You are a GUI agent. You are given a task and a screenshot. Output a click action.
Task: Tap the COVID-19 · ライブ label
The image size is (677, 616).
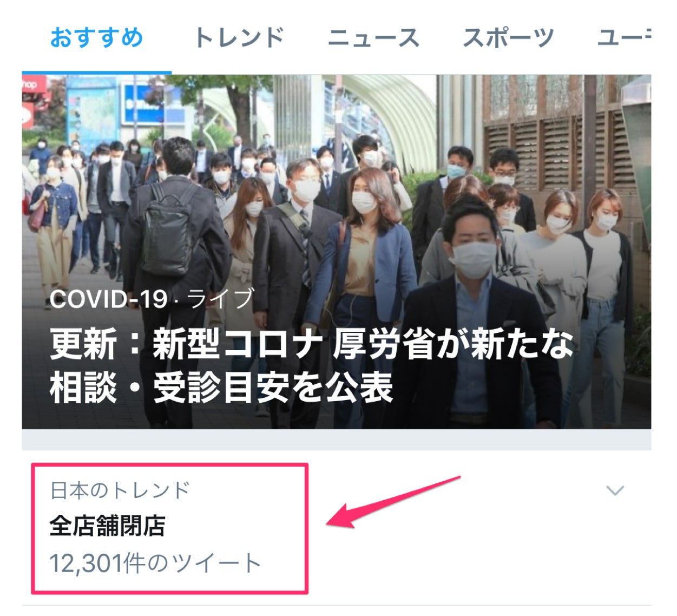click(x=152, y=298)
